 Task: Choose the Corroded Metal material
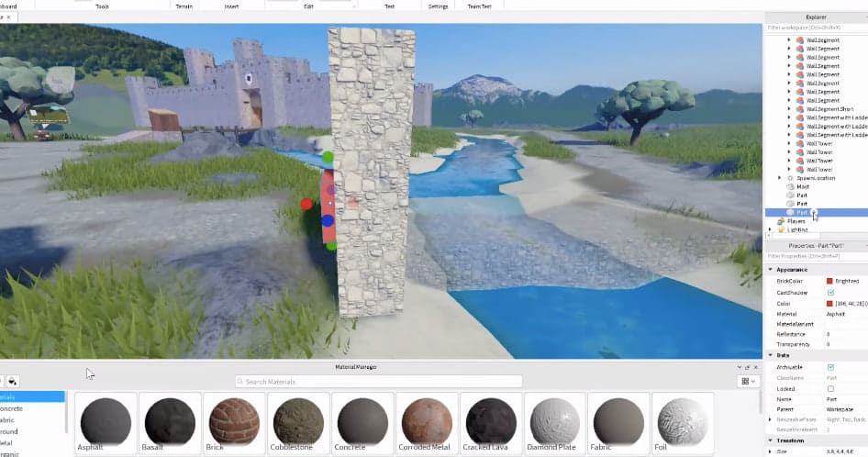tap(427, 423)
